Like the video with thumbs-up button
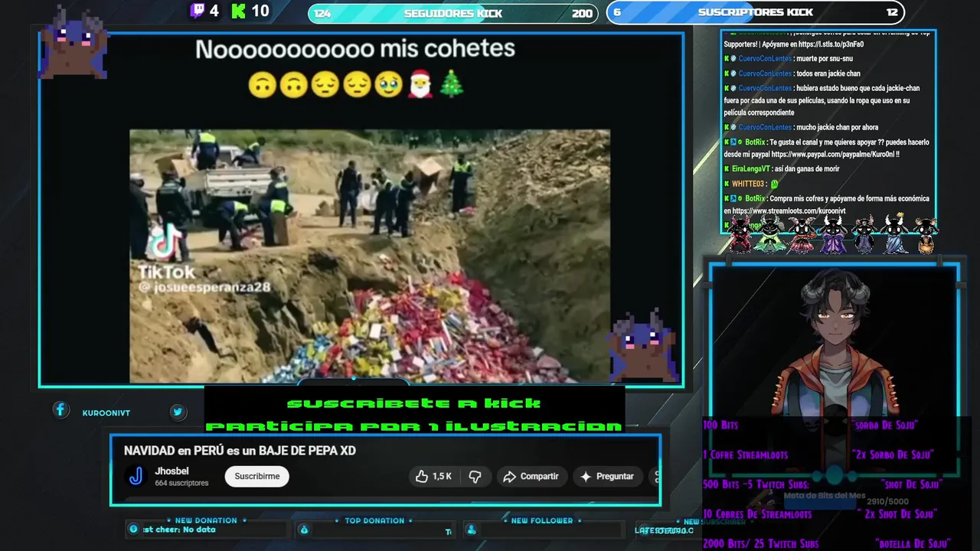The height and width of the screenshot is (551, 980). 433,476
